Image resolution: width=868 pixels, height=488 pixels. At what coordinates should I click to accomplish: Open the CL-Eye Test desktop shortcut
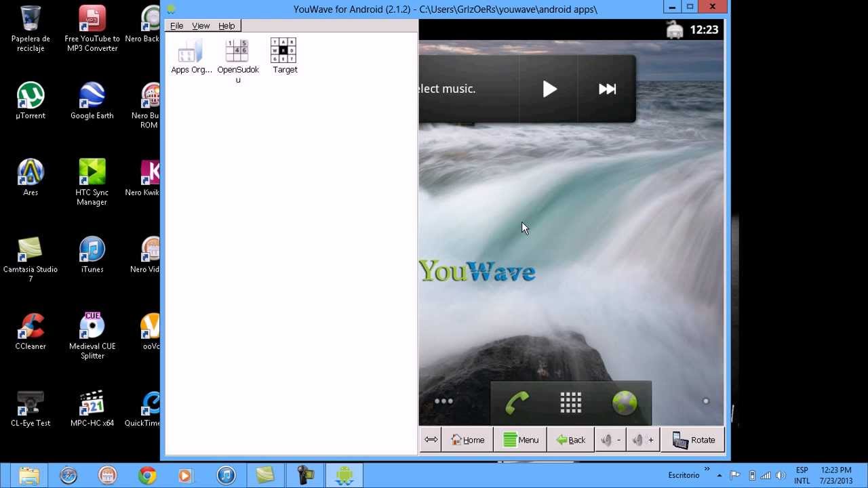(31, 408)
